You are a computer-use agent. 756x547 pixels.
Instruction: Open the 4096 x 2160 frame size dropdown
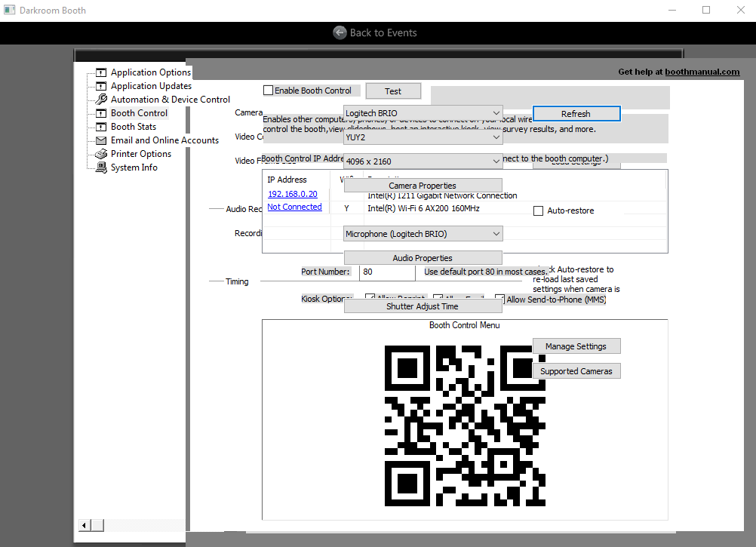[423, 161]
